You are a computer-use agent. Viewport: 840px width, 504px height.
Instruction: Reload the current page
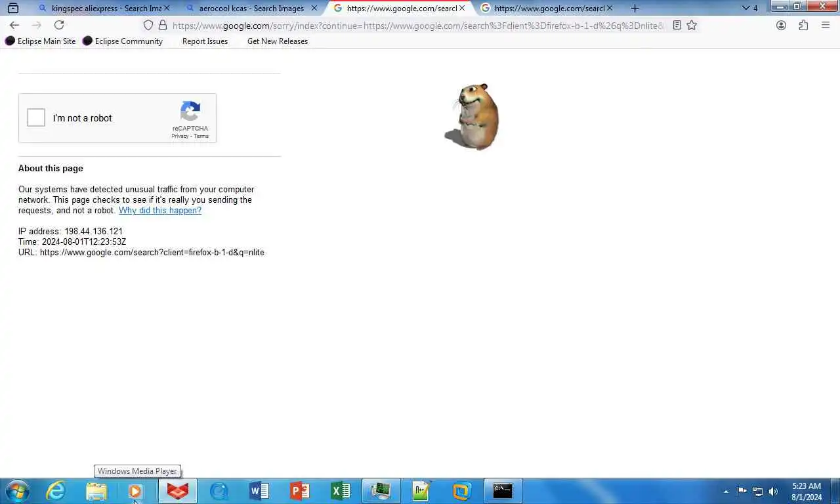(59, 26)
